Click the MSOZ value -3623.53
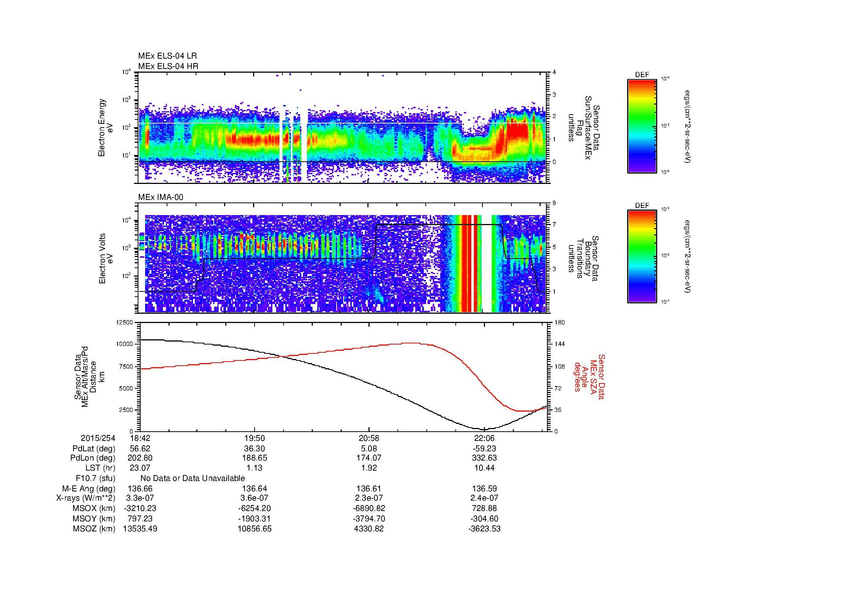This screenshot has height=613, width=868. [484, 529]
